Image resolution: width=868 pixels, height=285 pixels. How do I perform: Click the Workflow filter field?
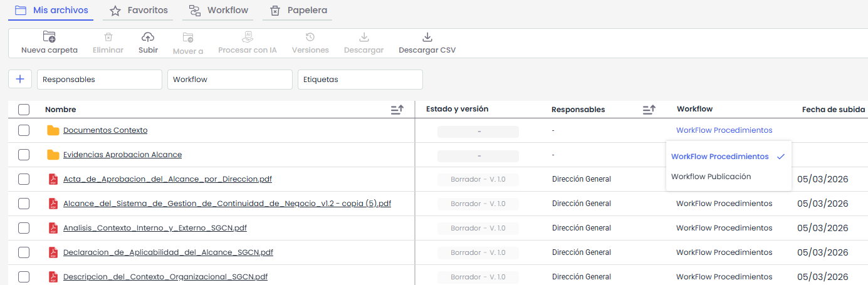coord(229,80)
